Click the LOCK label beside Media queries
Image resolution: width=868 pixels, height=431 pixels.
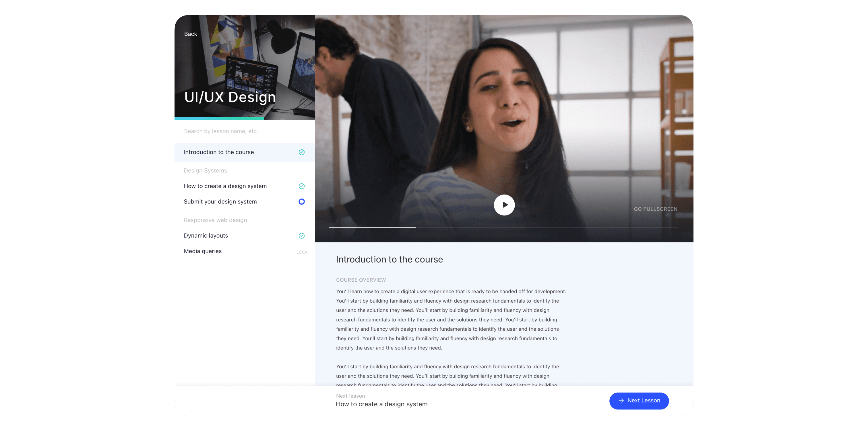pos(302,252)
